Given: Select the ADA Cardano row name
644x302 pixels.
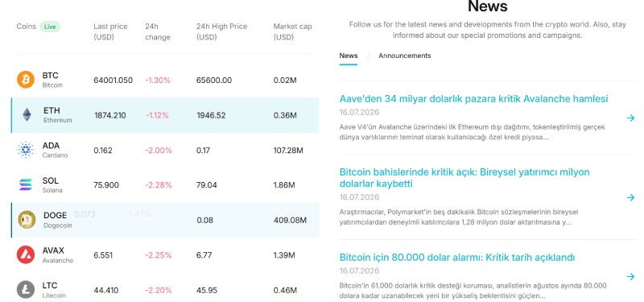Looking at the screenshot, I should pos(55,150).
